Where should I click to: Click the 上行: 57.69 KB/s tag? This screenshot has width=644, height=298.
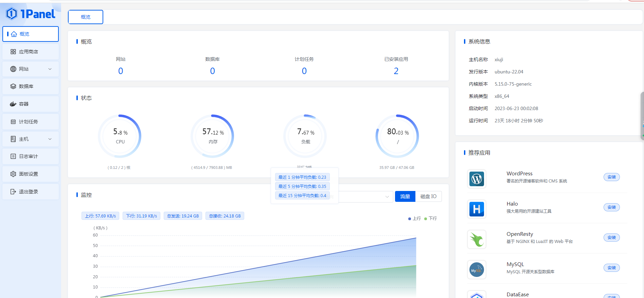click(x=101, y=216)
